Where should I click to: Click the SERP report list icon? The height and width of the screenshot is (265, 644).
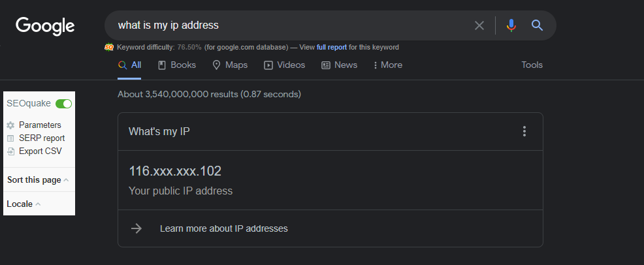(10, 138)
